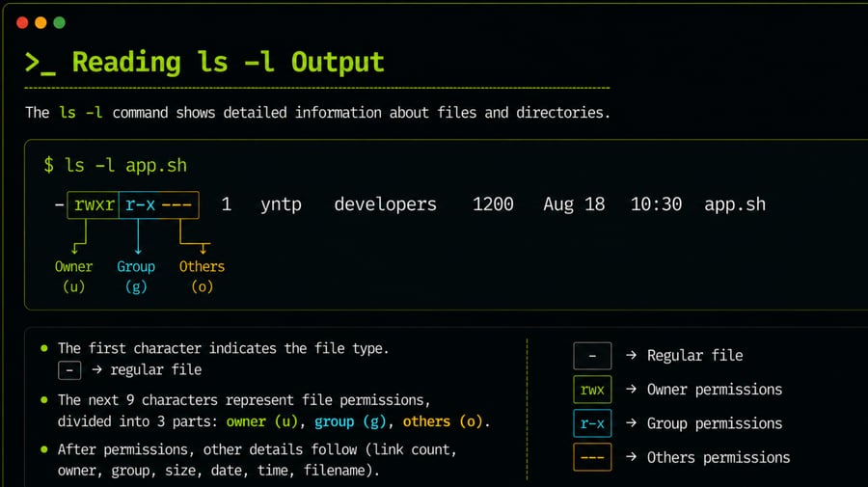Screen dimensions: 868x487
Task: Click the cyan r-x legend box
Action: click(x=592, y=423)
